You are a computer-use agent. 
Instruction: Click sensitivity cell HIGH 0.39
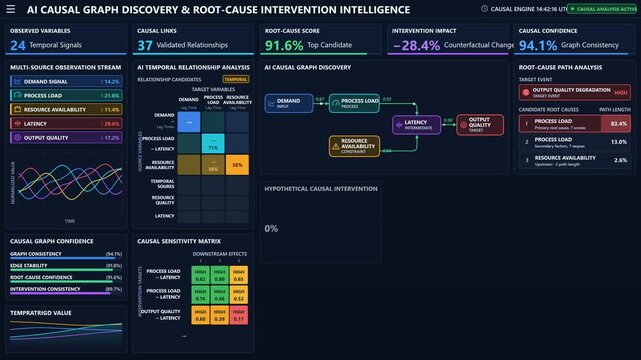(x=220, y=315)
